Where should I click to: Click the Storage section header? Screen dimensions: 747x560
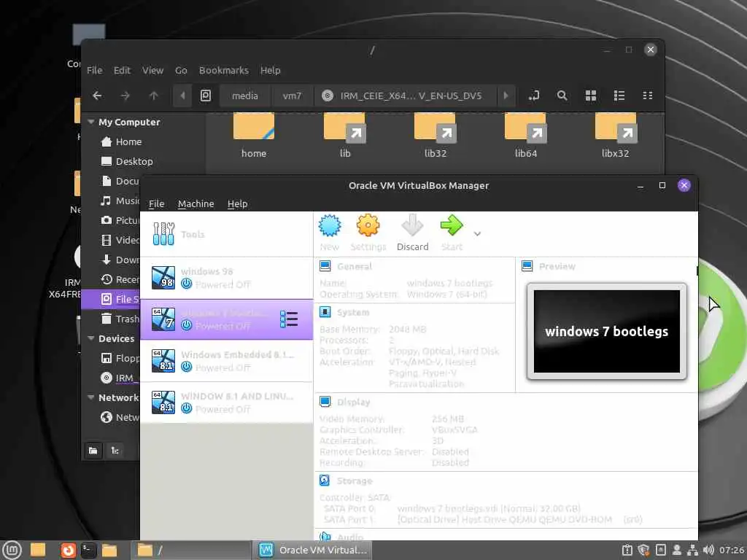[x=355, y=481]
